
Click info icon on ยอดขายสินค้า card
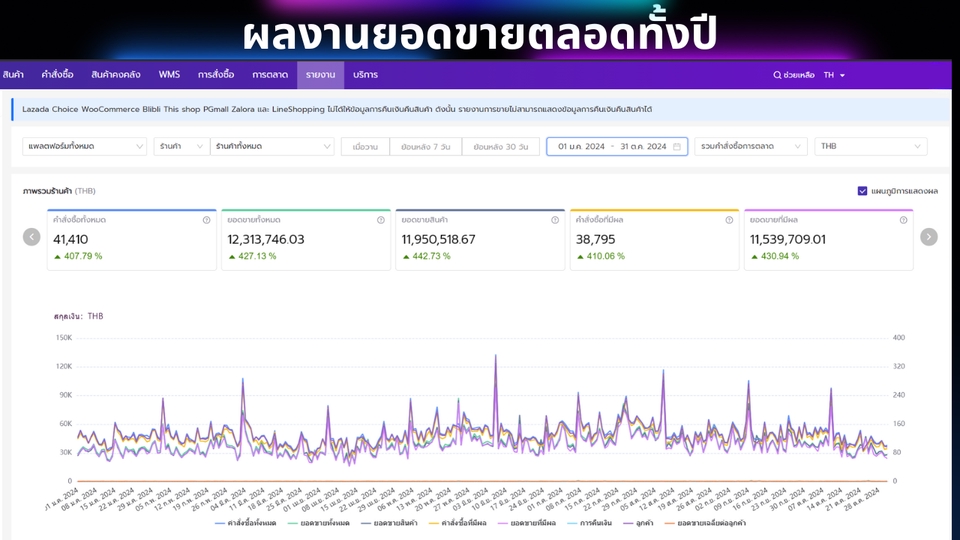pyautogui.click(x=555, y=220)
